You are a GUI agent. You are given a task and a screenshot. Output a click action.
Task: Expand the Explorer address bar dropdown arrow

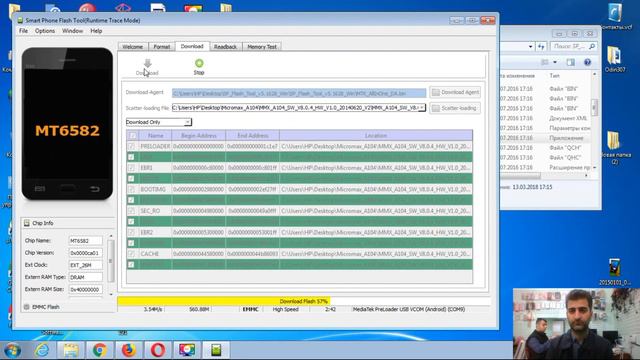coord(530,47)
